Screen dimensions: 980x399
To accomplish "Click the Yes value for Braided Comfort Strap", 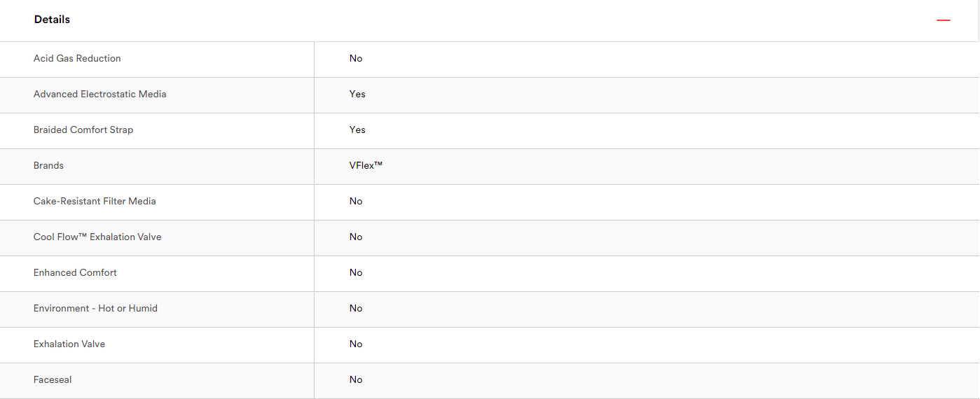I will (357, 130).
